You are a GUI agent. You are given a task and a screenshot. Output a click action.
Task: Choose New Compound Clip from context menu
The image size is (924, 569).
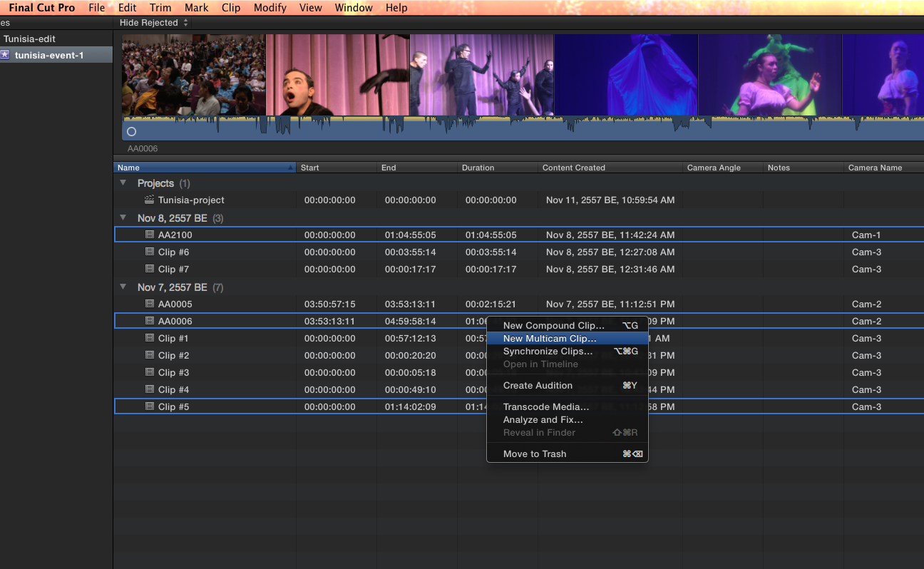(567, 326)
